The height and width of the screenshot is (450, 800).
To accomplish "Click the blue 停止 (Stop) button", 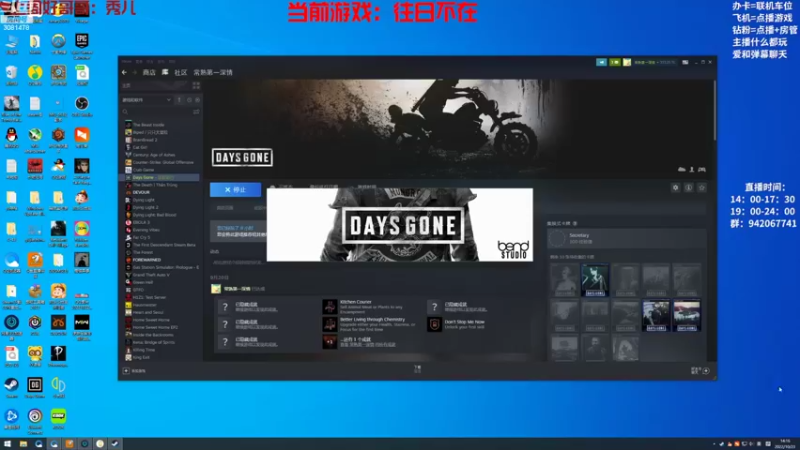I will point(235,189).
